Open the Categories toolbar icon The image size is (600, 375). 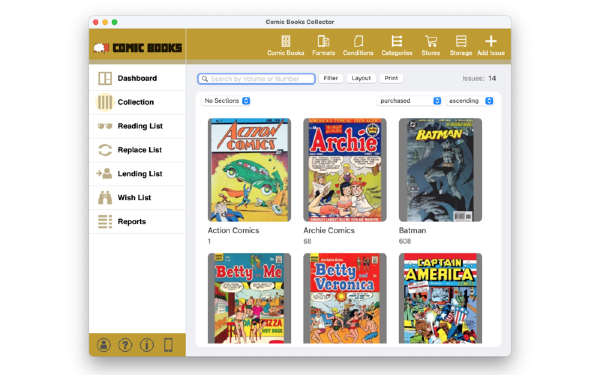(x=397, y=41)
